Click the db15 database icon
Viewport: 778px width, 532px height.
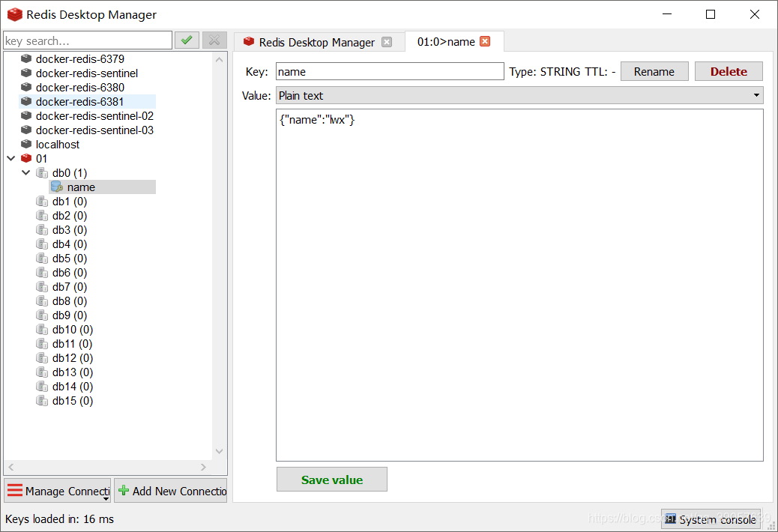click(42, 401)
